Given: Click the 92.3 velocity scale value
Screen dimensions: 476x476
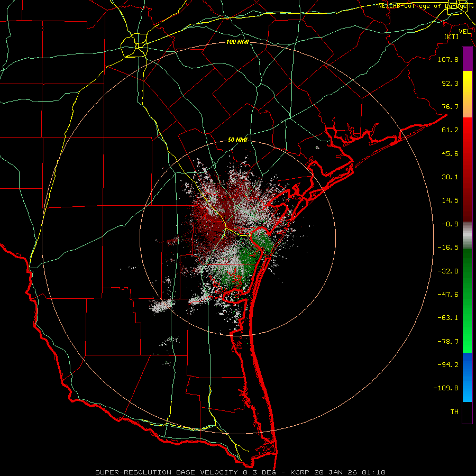Looking at the screenshot, I should [x=450, y=83].
